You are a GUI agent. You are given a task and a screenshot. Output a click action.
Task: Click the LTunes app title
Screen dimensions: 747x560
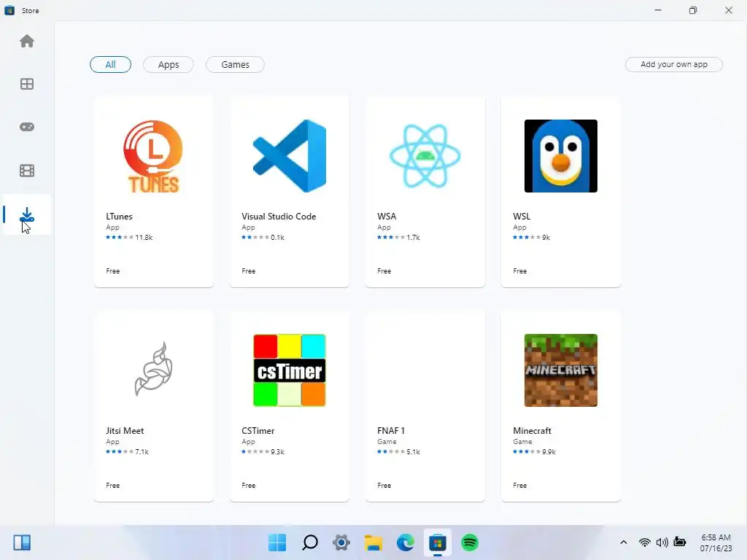coord(119,217)
